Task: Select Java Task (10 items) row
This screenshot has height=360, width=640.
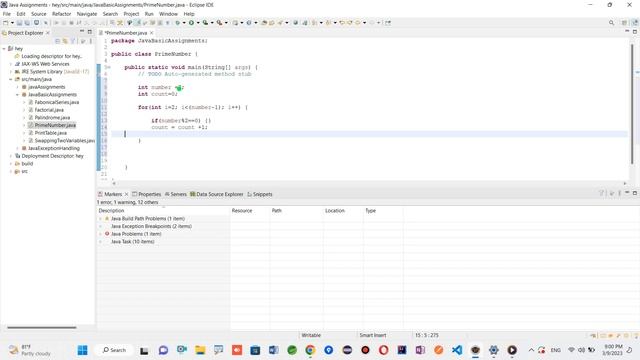Action: pyautogui.click(x=133, y=242)
